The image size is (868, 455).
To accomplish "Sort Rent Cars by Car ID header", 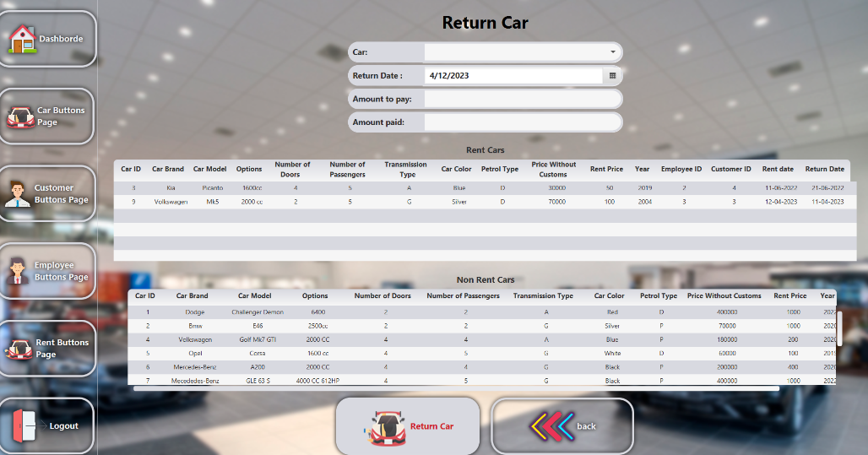I will [x=131, y=170].
